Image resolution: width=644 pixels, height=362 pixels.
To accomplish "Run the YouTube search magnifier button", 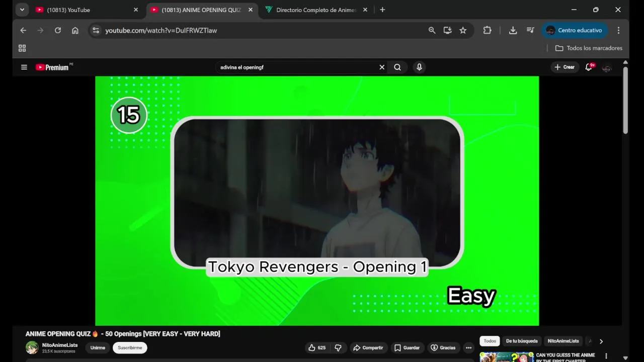I will (x=397, y=67).
